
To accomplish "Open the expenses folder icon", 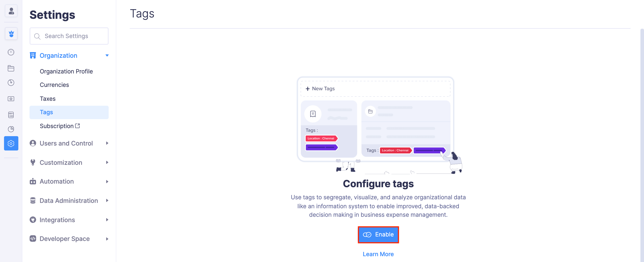I will [11, 68].
